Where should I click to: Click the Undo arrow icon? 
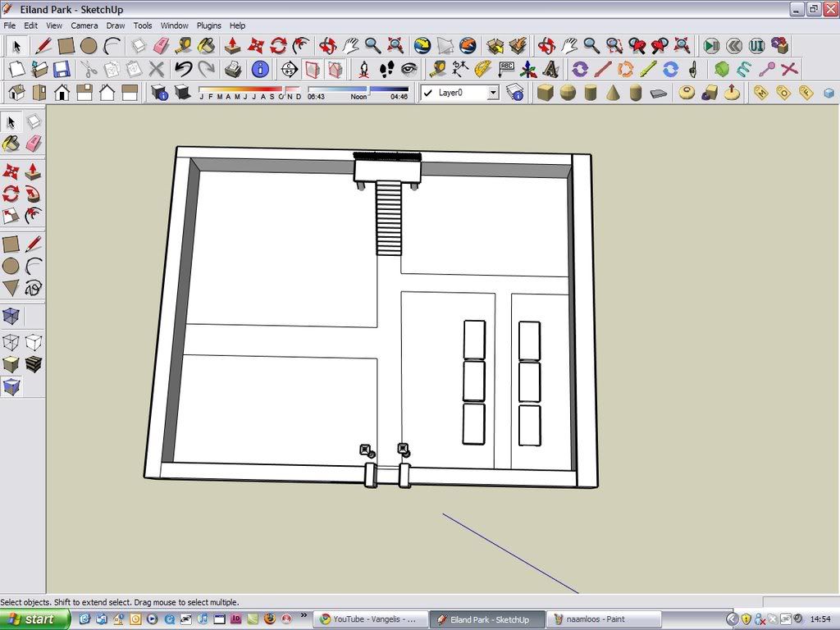[x=183, y=69]
